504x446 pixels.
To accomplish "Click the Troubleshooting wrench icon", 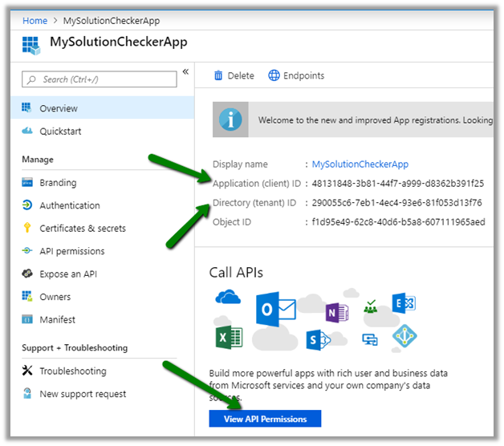I will [26, 371].
